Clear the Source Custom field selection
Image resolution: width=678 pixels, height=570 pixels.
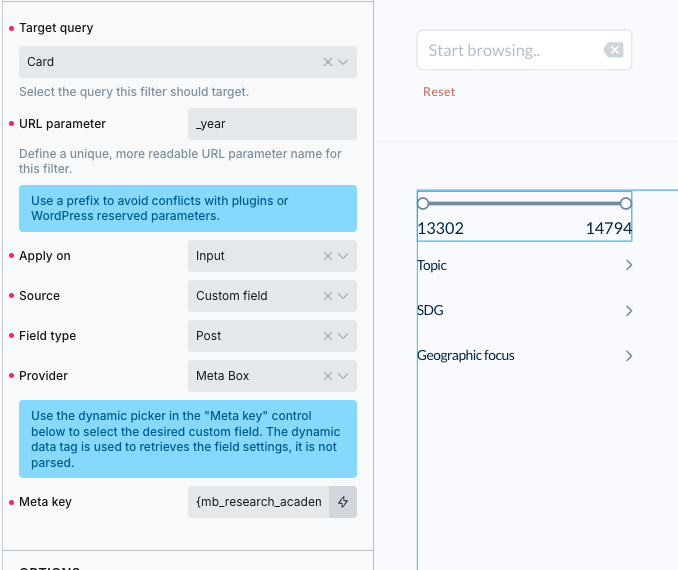tap(328, 296)
